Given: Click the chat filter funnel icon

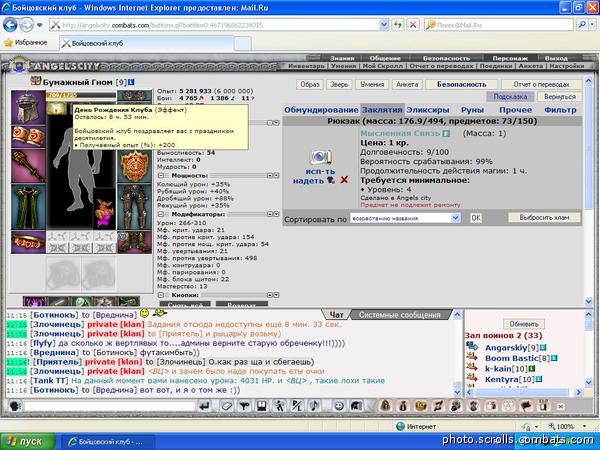Looking at the screenshot, I should [245, 406].
